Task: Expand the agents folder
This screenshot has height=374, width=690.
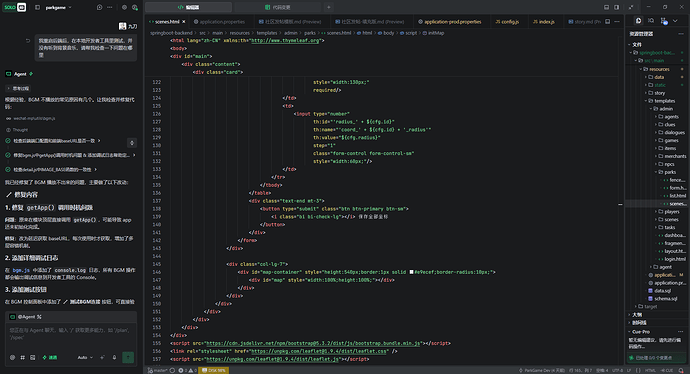Action: click(x=657, y=117)
